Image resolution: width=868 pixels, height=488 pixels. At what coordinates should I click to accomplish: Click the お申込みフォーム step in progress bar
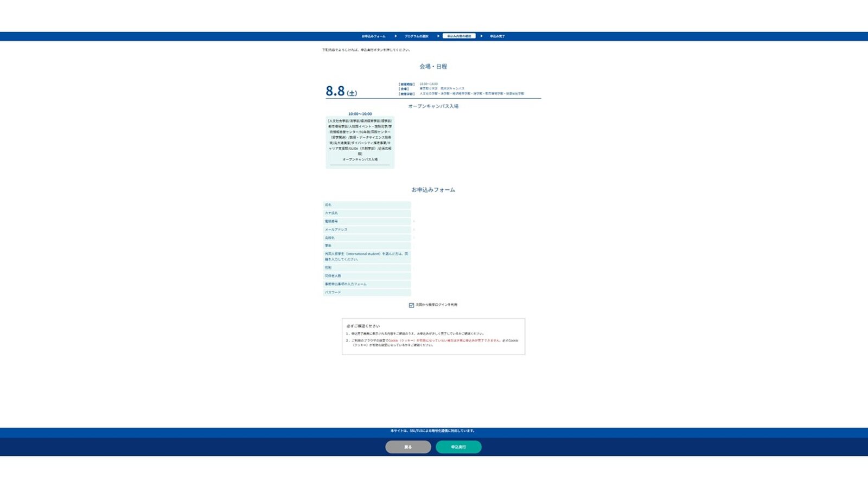[373, 36]
